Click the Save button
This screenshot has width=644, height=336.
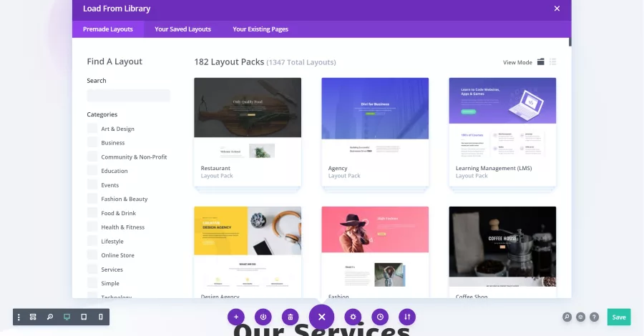[x=619, y=317]
